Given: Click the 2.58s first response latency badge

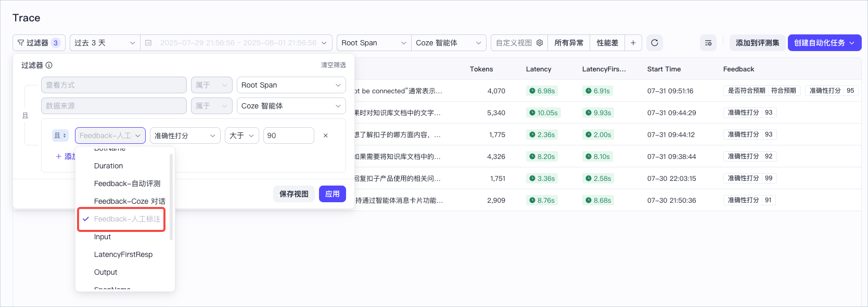Looking at the screenshot, I should (598, 178).
